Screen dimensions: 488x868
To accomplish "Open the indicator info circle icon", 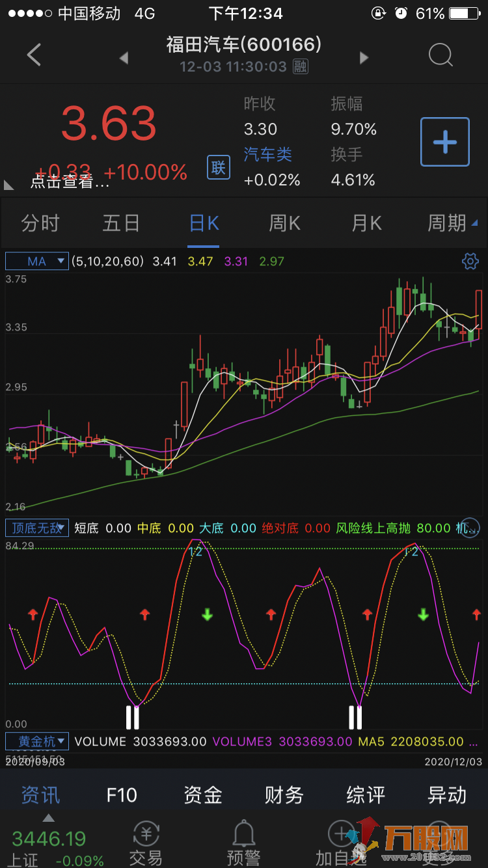I will click(470, 528).
